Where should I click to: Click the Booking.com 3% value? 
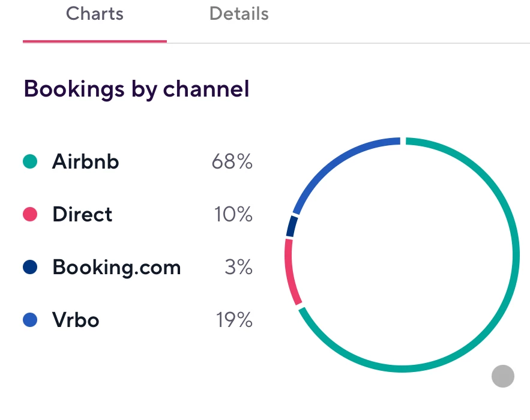(x=239, y=267)
